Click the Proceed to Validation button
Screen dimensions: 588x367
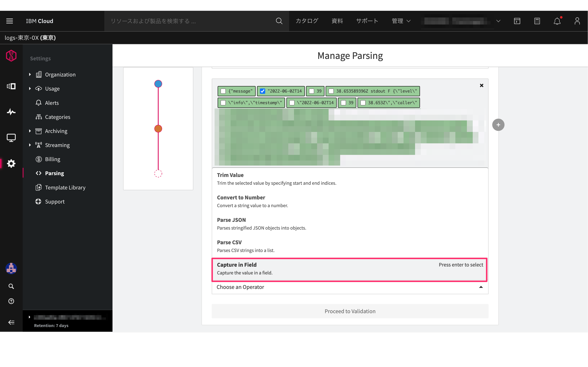[x=350, y=311]
